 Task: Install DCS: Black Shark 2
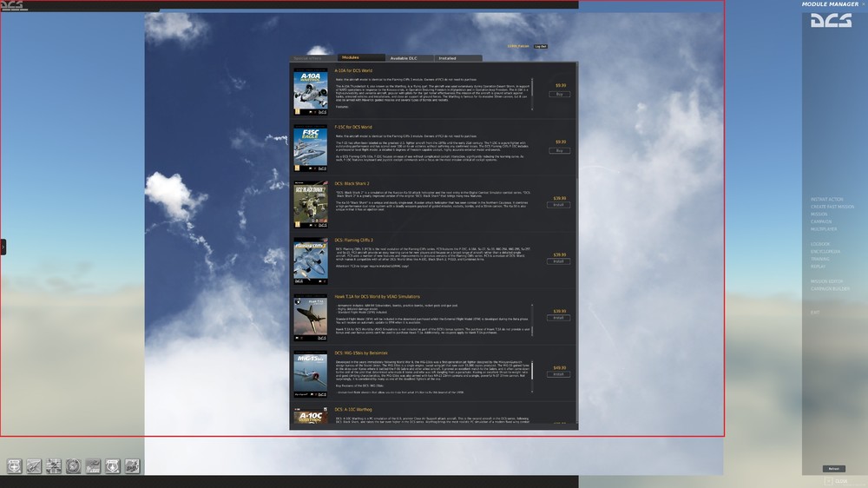tap(558, 205)
